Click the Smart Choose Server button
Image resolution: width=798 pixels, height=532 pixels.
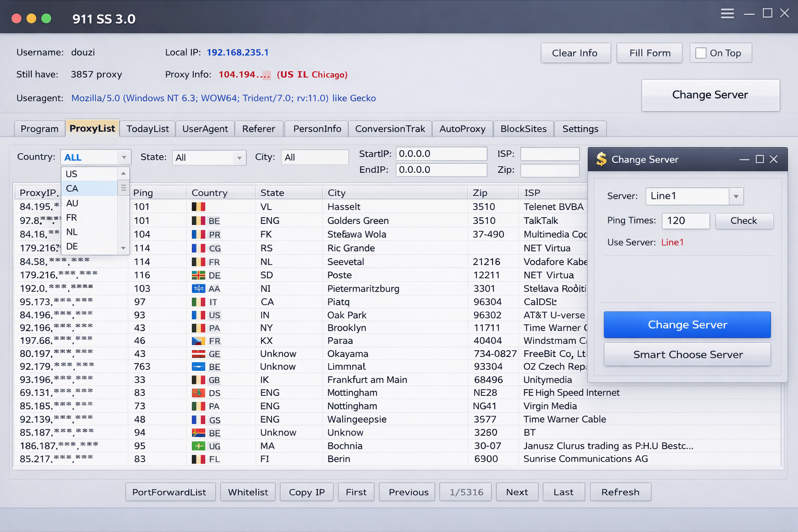click(x=687, y=354)
